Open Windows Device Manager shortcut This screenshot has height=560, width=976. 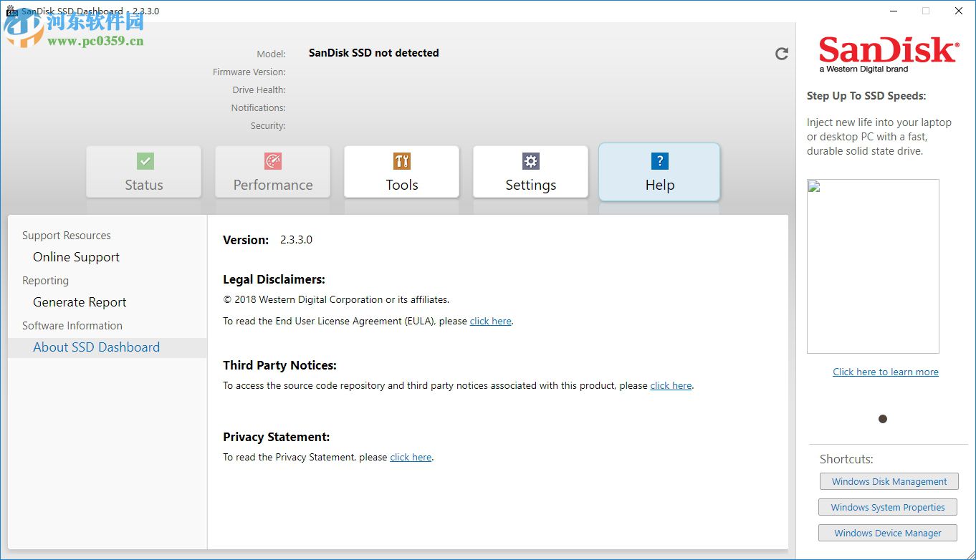coord(888,534)
